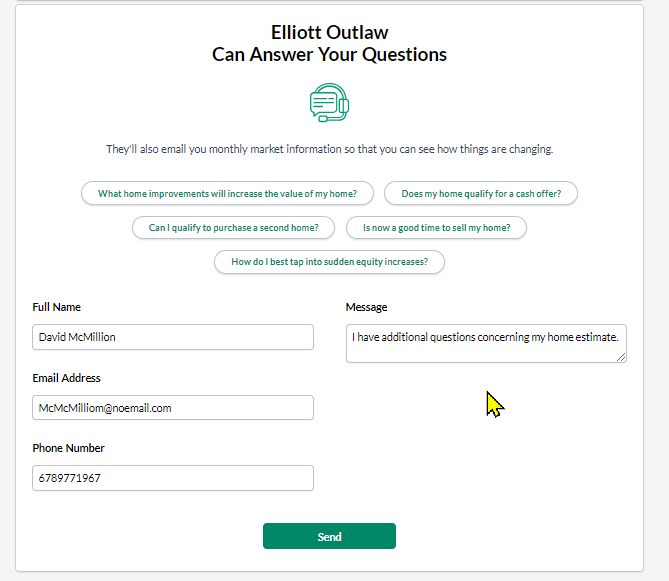
Task: Click the headset chat support icon
Action: pyautogui.click(x=329, y=103)
